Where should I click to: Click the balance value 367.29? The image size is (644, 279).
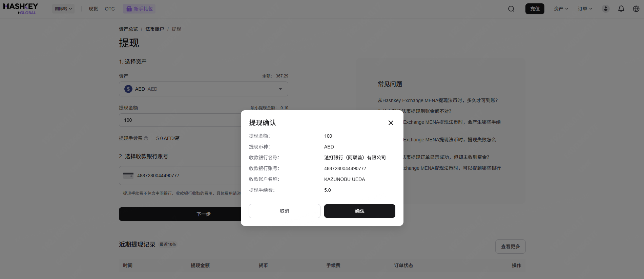click(x=282, y=76)
